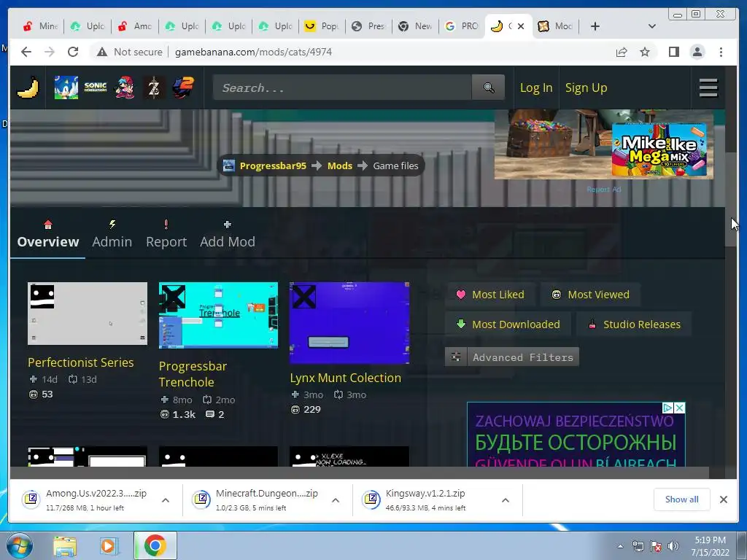
Task: Switch to the PRO Google browser tab
Action: (462, 26)
